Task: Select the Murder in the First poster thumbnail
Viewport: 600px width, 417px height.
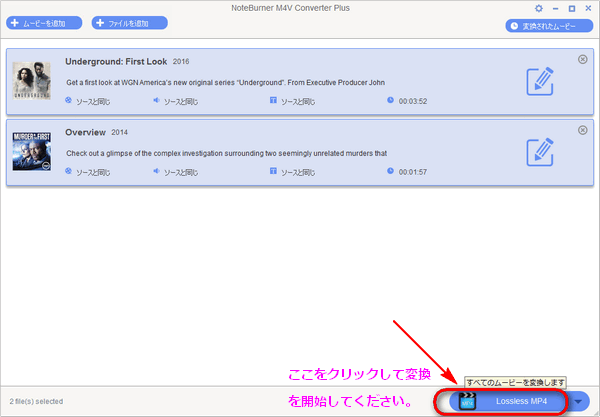Action: (x=32, y=152)
